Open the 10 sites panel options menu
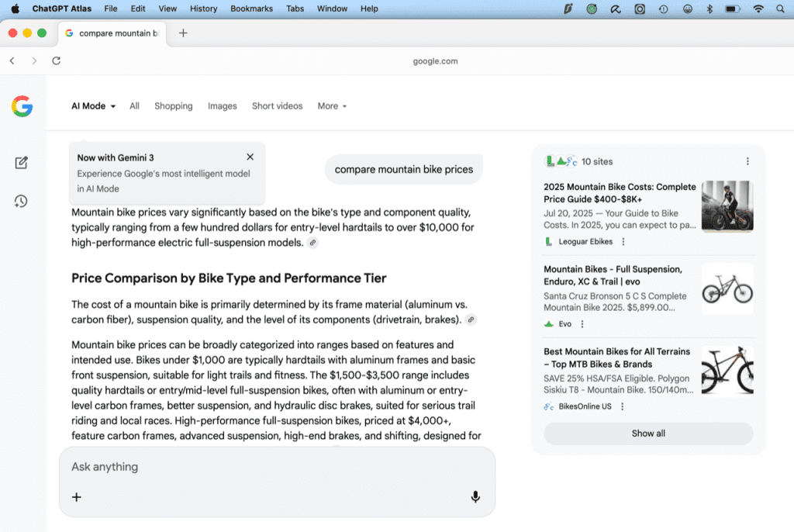This screenshot has width=794, height=532. [x=747, y=161]
